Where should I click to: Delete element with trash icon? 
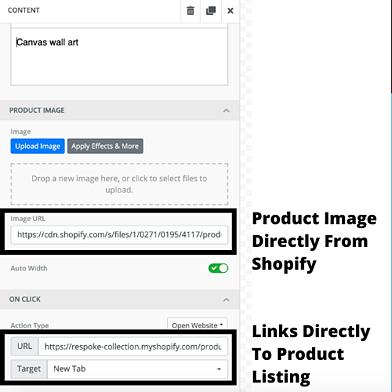pyautogui.click(x=190, y=11)
